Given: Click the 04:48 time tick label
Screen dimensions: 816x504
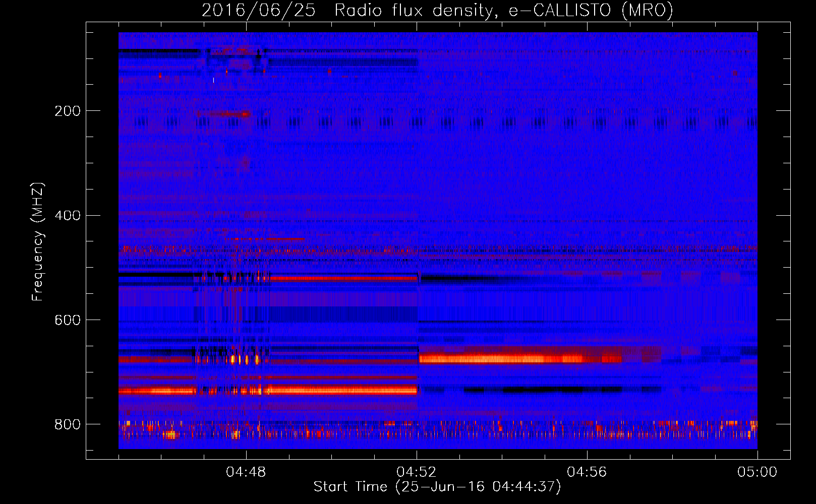Looking at the screenshot, I should point(246,472).
